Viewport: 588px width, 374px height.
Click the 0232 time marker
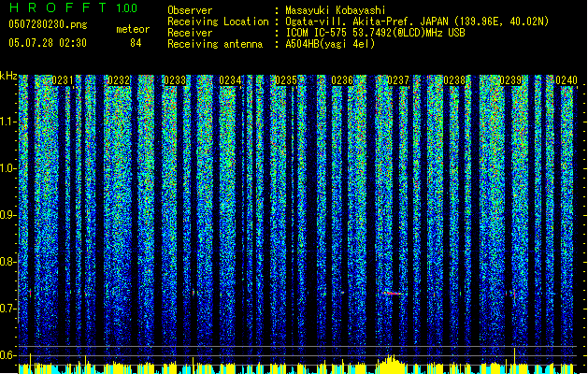[x=119, y=80]
